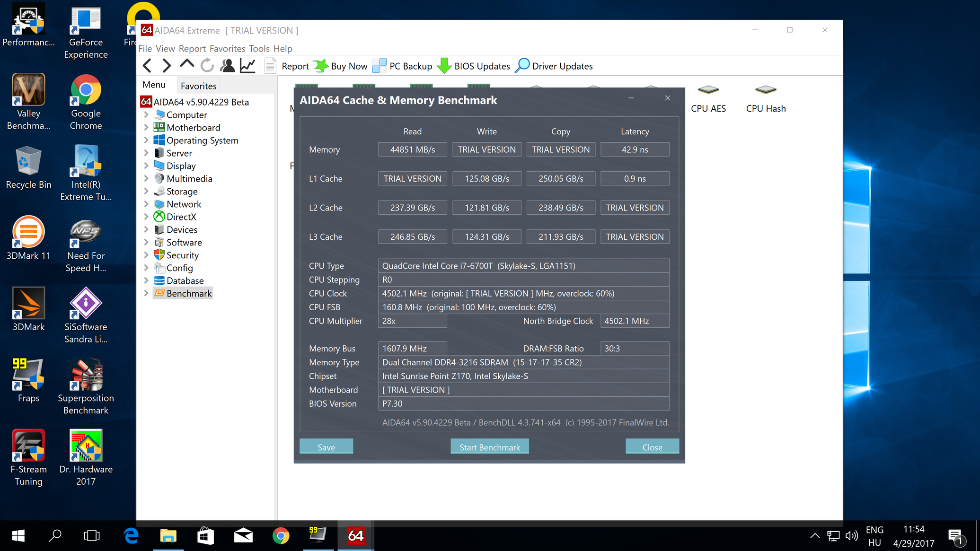This screenshot has height=551, width=980.
Task: Click the graph chart toolbar icon
Action: (247, 66)
